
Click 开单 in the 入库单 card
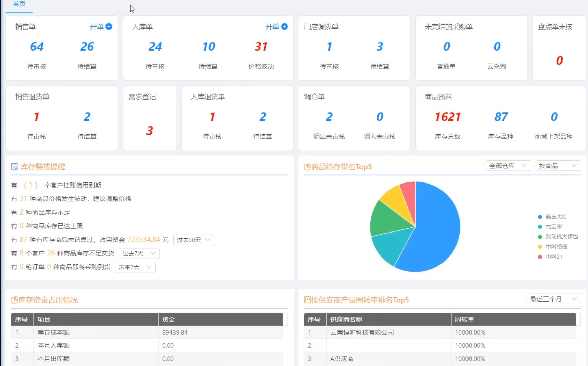coord(272,27)
